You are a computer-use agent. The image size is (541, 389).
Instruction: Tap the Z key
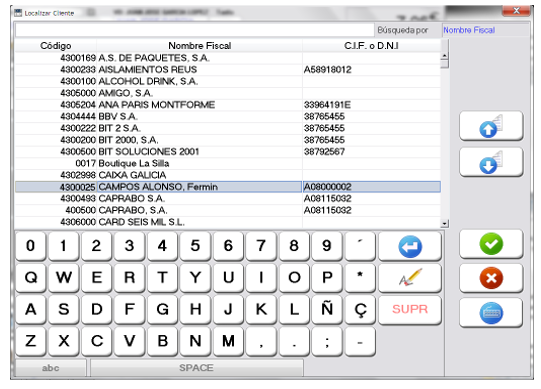point(30,341)
